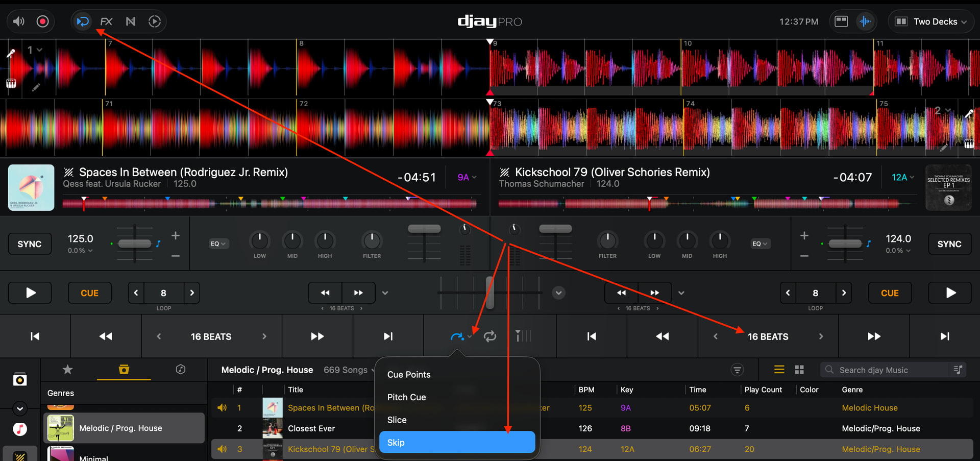Open the 9A key dropdown

pyautogui.click(x=467, y=177)
